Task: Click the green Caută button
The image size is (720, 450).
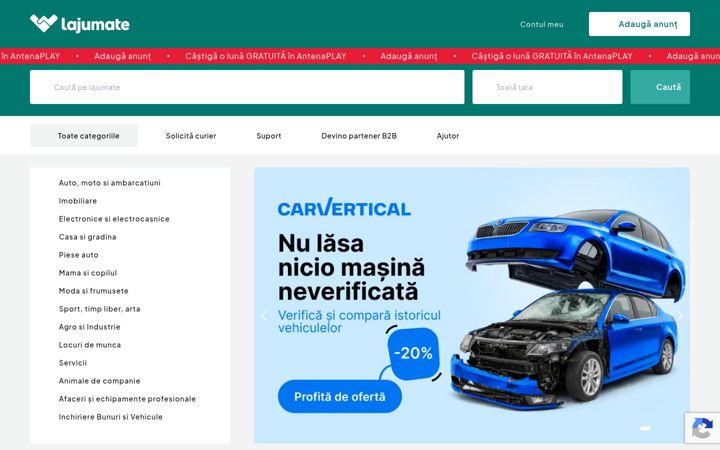Action: 660,87
